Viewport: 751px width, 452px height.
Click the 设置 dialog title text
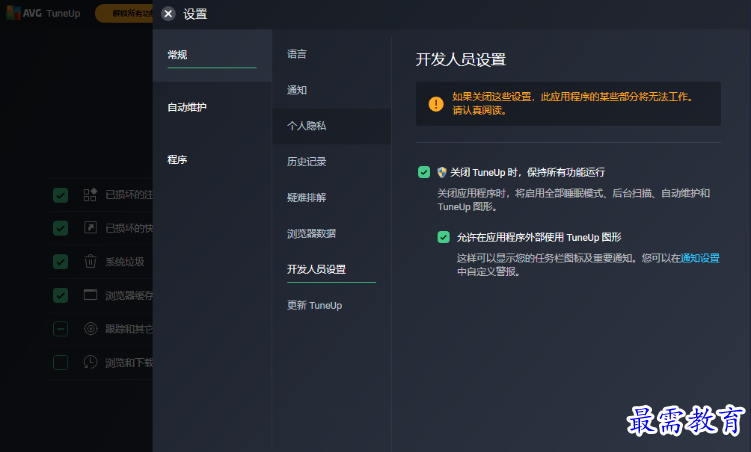pos(195,14)
